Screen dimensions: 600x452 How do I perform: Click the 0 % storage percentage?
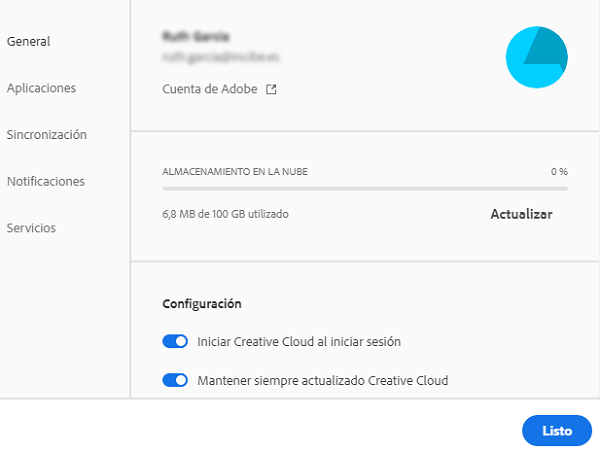point(559,172)
